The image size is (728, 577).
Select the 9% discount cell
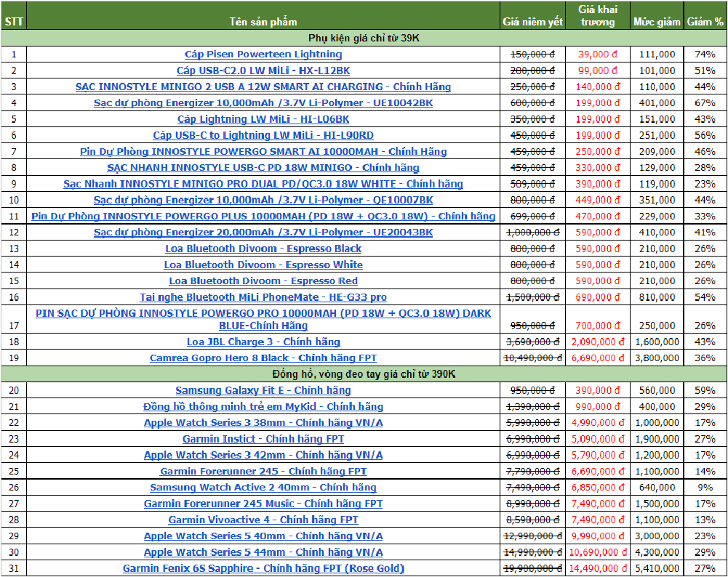(705, 488)
